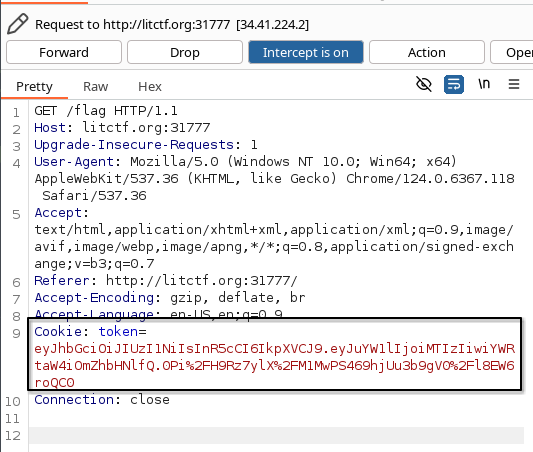
Task: Open the hamburger message editor menu
Action: (514, 84)
